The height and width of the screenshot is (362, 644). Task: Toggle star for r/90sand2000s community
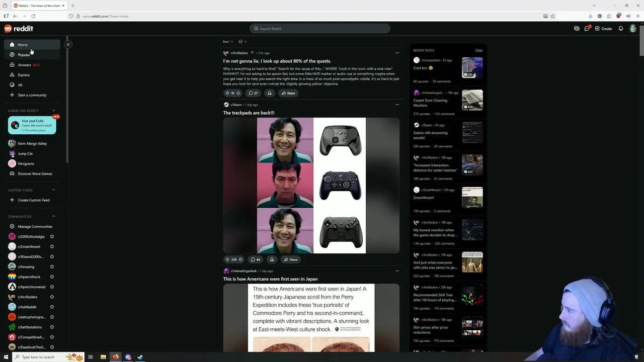click(52, 256)
